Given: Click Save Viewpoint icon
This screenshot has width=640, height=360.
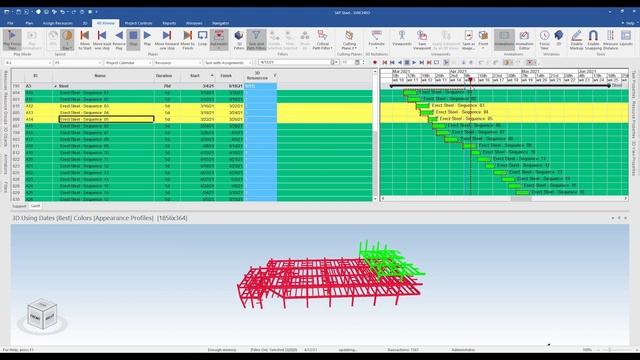Looking at the screenshot, I should [x=422, y=40].
